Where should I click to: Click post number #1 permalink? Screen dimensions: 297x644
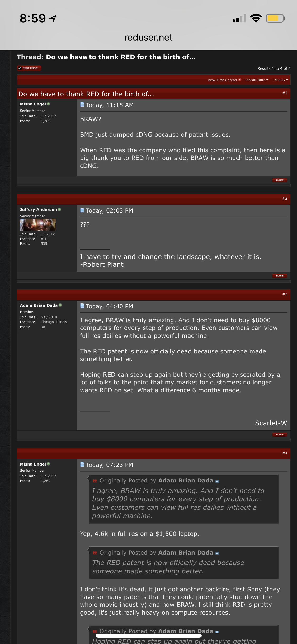click(x=285, y=93)
